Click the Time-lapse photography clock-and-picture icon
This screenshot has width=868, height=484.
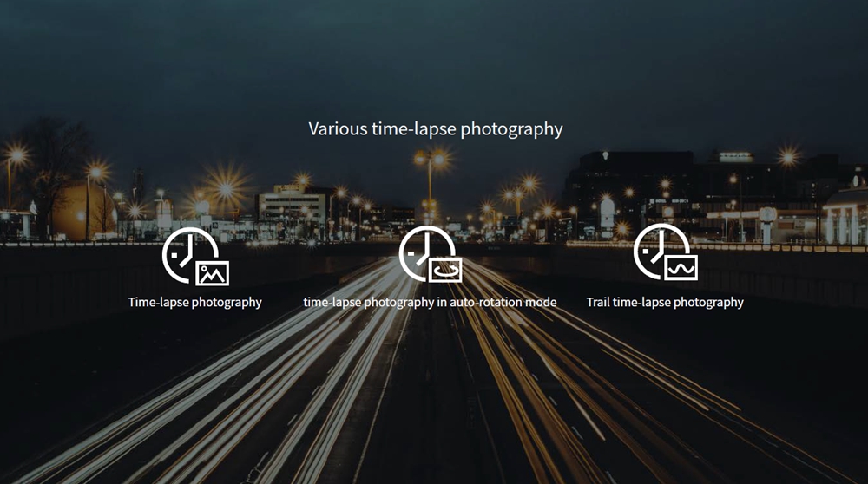195,256
